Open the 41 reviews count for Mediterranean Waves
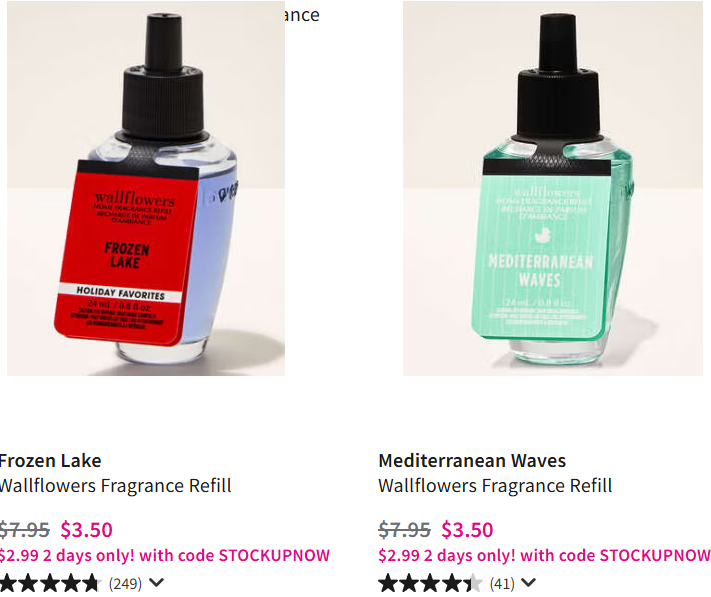 click(x=502, y=583)
